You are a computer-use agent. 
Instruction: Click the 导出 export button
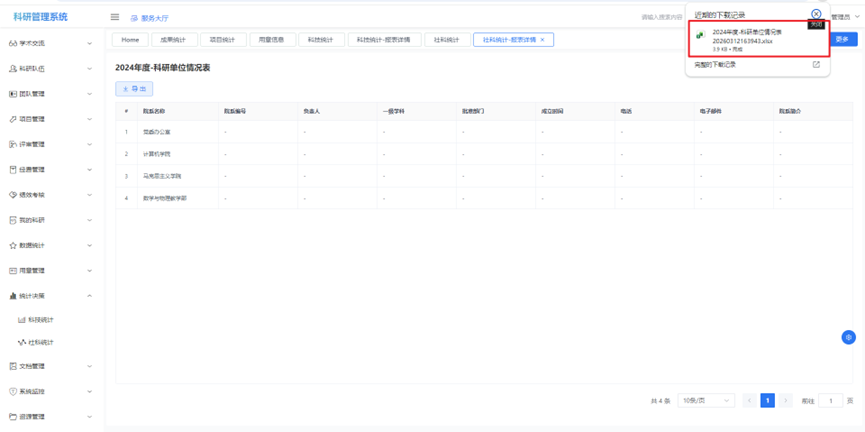[134, 89]
